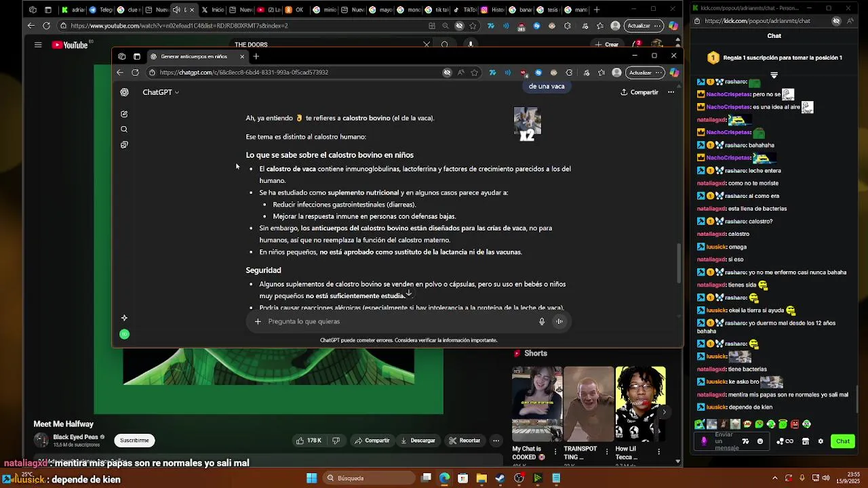Viewport: 868px width, 488px height.
Task: Show hidden system tray icons
Action: 774,478
